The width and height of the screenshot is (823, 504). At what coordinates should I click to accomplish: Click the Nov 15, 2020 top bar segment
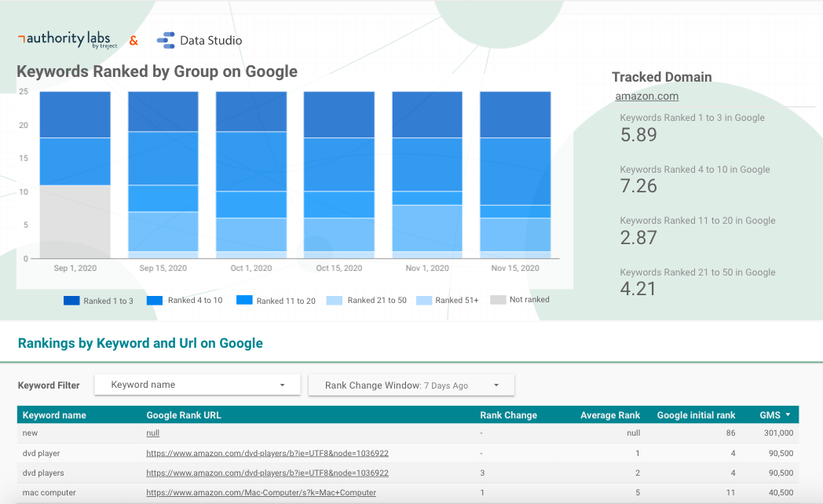[515, 115]
